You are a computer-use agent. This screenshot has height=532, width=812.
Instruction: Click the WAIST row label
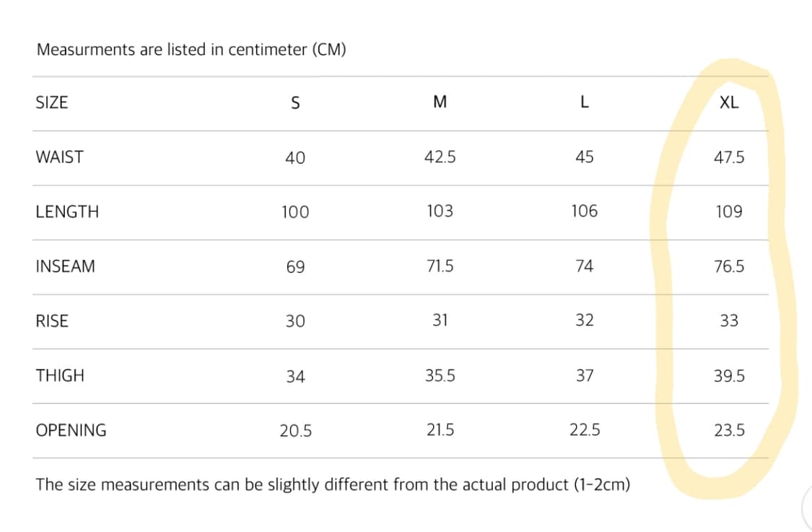tap(59, 157)
